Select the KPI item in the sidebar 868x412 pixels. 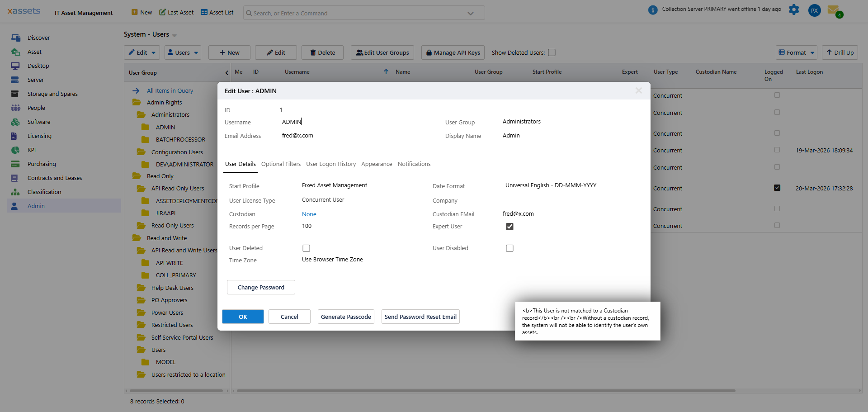coord(32,150)
